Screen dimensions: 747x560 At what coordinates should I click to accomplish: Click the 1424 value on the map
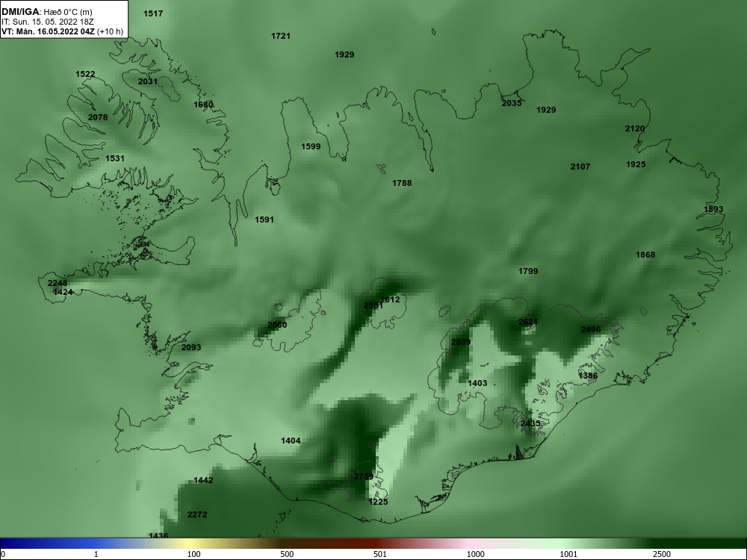[63, 292]
